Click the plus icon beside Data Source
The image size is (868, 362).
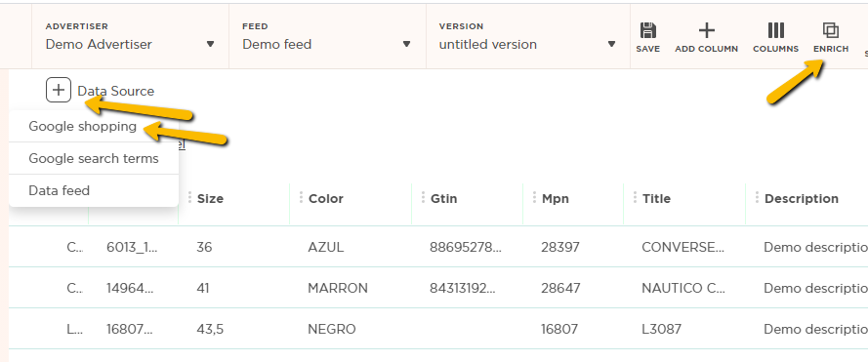[59, 90]
